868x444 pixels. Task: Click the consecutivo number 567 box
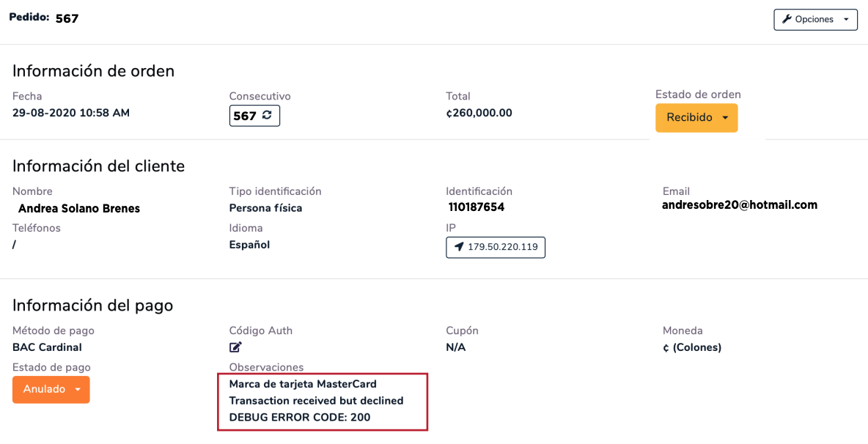coord(245,116)
